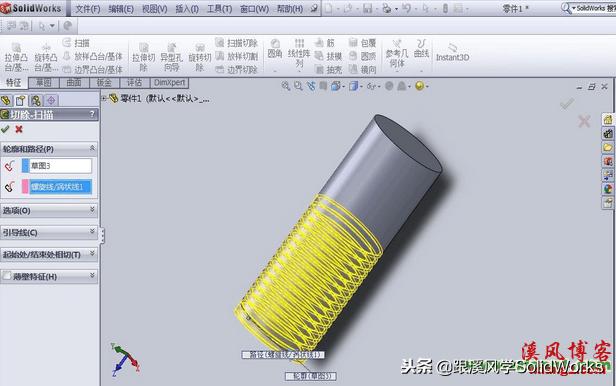Open the 工具(T) menu

coord(219,9)
